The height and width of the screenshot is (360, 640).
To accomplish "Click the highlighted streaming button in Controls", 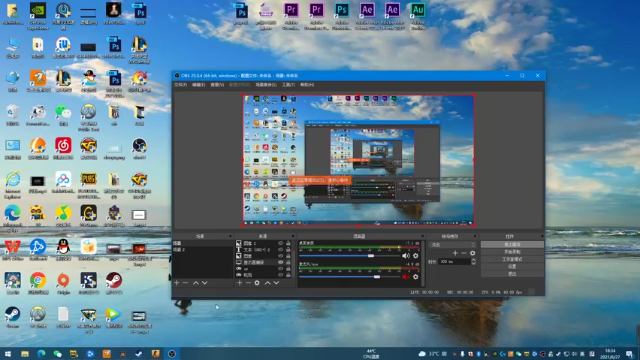I will [512, 244].
